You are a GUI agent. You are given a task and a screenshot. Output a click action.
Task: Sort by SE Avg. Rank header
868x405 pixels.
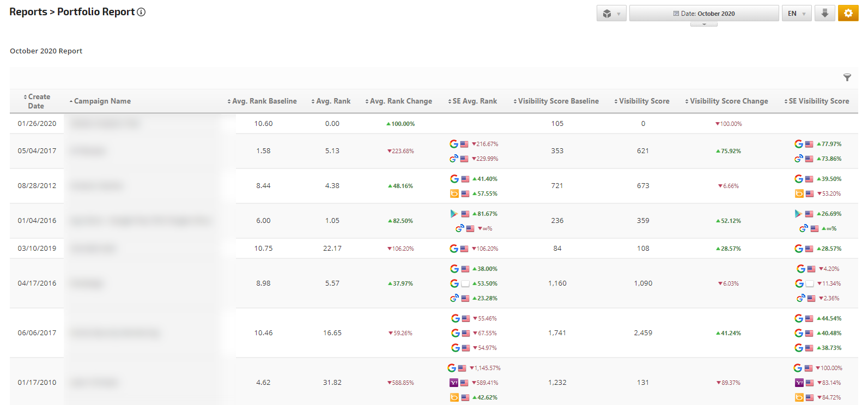[x=474, y=101]
